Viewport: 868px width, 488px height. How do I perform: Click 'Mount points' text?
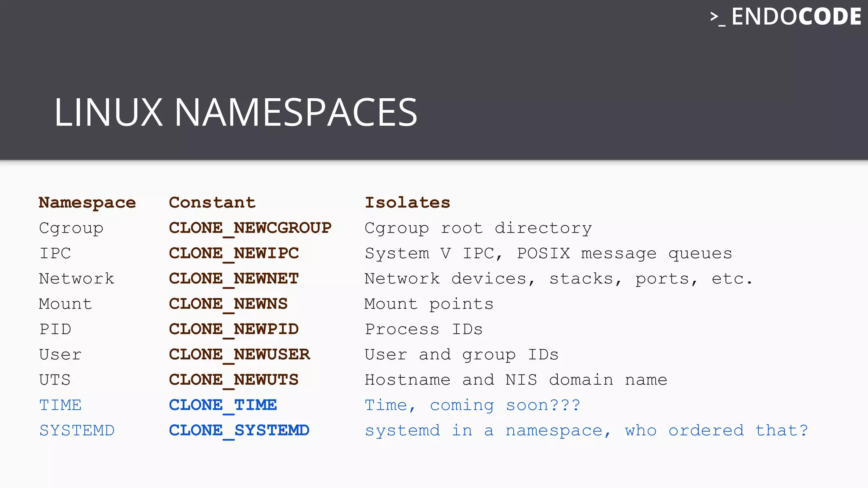pos(429,305)
